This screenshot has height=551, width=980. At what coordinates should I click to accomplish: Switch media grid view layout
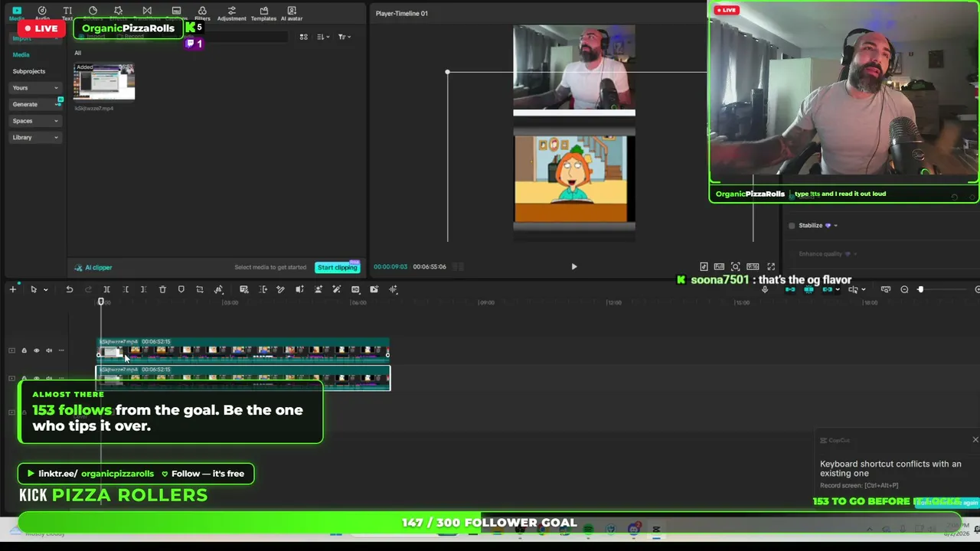pyautogui.click(x=304, y=37)
